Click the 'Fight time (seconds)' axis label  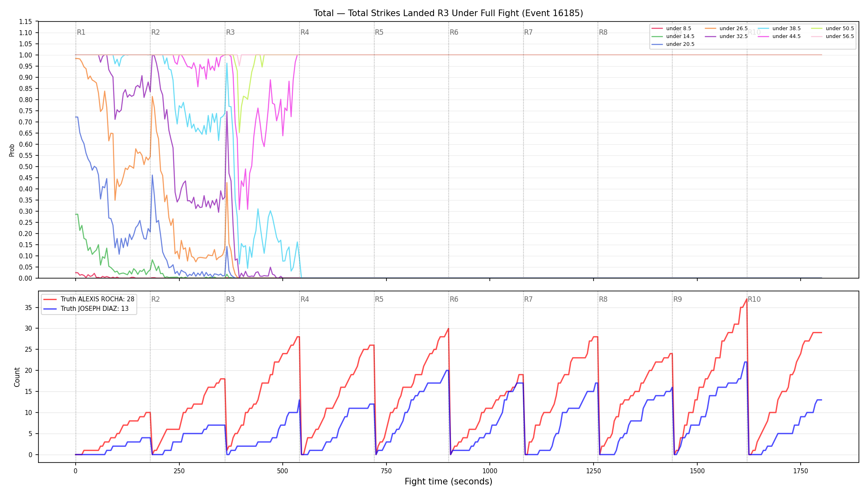pos(448,482)
